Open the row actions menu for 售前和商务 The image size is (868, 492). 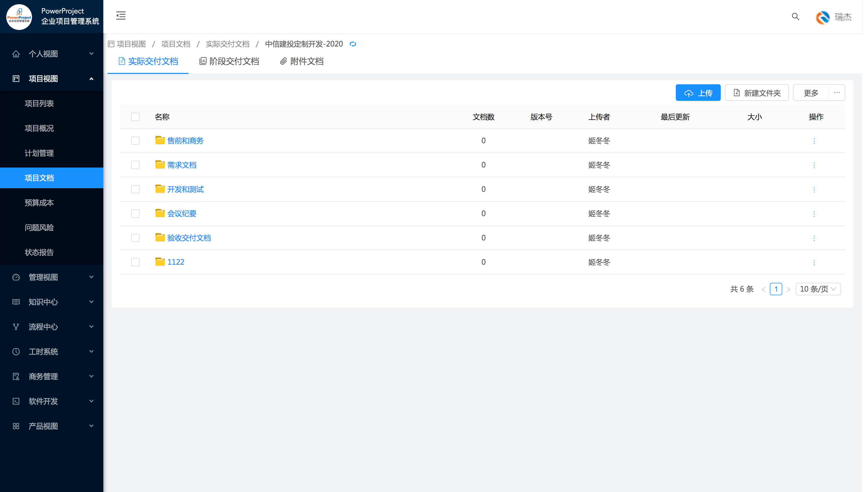(x=814, y=141)
